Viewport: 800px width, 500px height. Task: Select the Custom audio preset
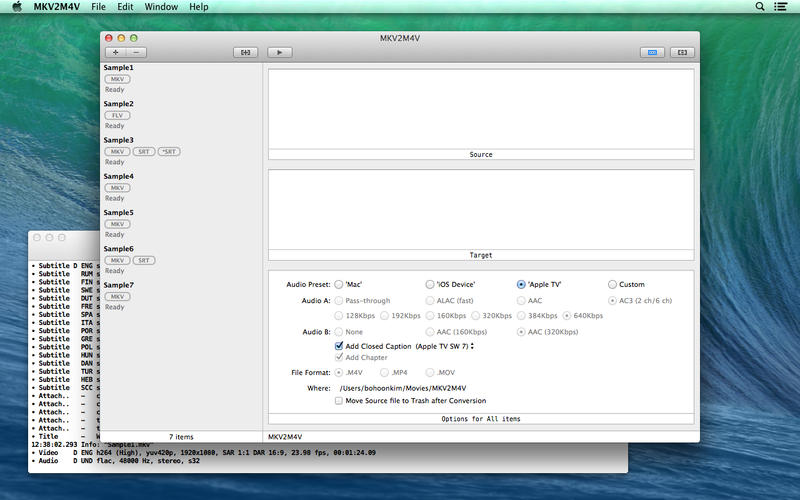point(612,284)
